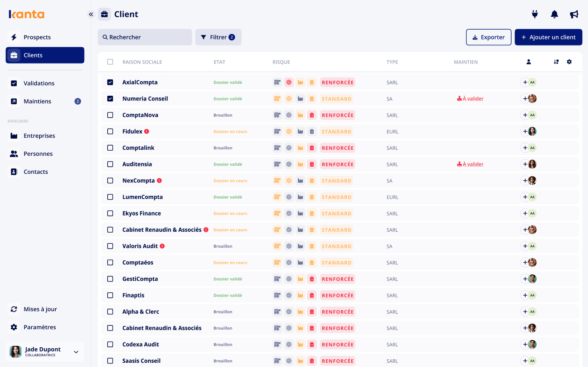Click the EURL type for LumenCompta
This screenshot has height=367, width=588.
click(393, 197)
